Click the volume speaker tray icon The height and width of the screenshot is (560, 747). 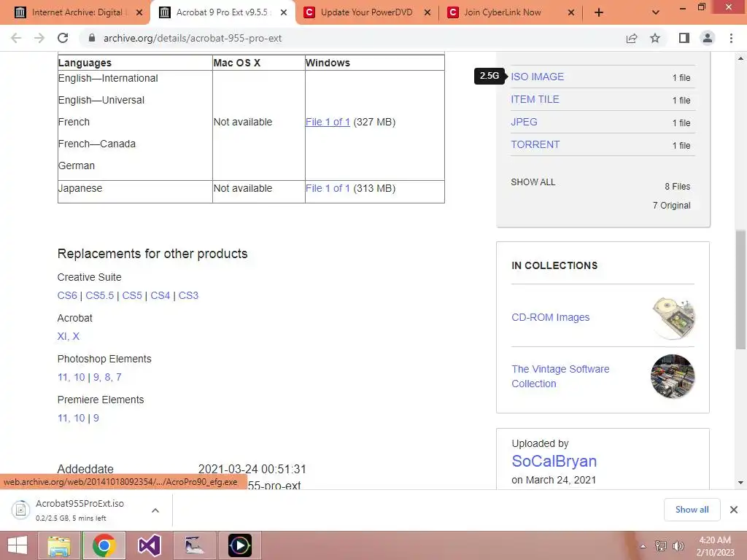click(x=678, y=545)
